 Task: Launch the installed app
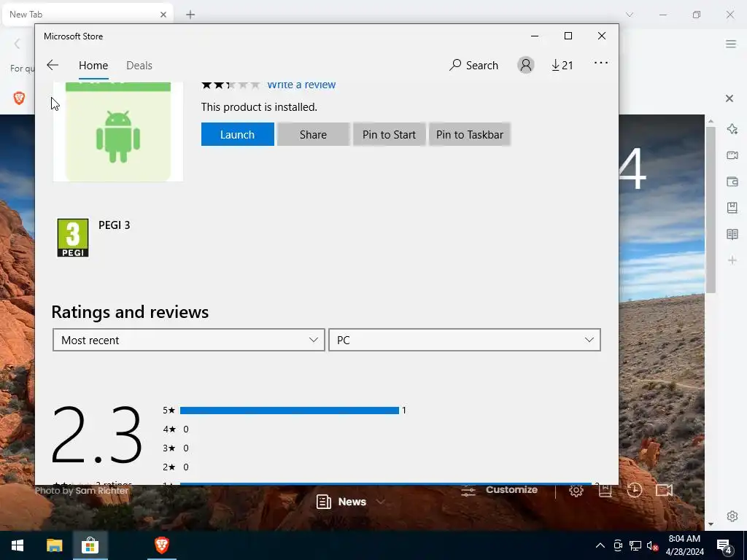pyautogui.click(x=237, y=135)
